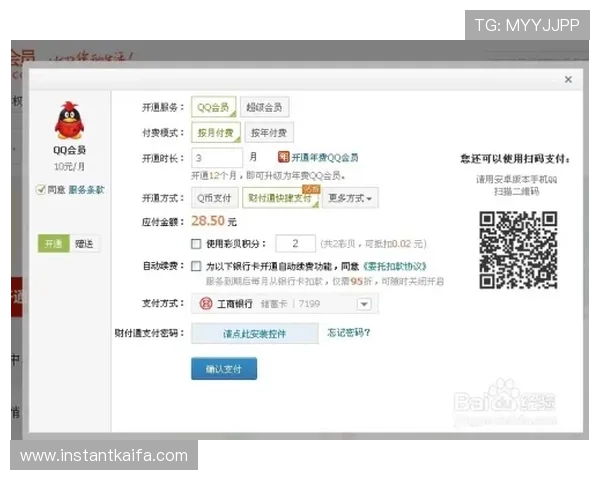Click the 彩贝积分 amount input field
The width and height of the screenshot is (600, 480).
[x=295, y=243]
